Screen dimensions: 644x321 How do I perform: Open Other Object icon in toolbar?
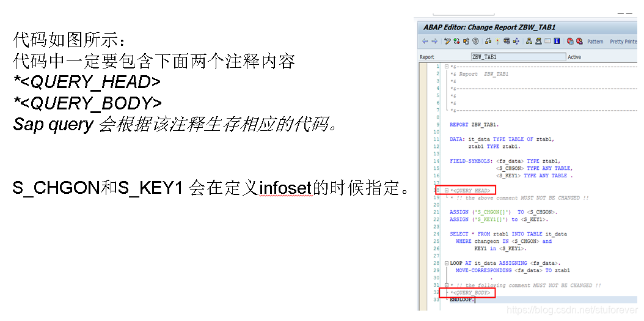pos(466,41)
